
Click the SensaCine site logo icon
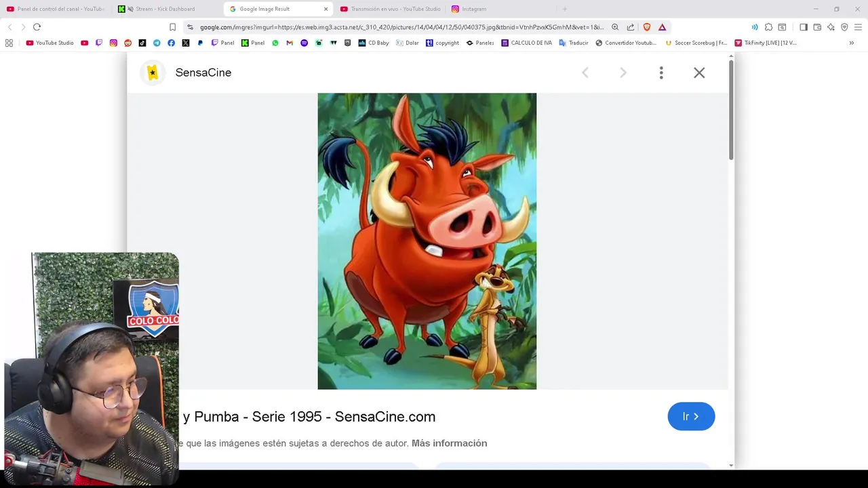point(153,73)
